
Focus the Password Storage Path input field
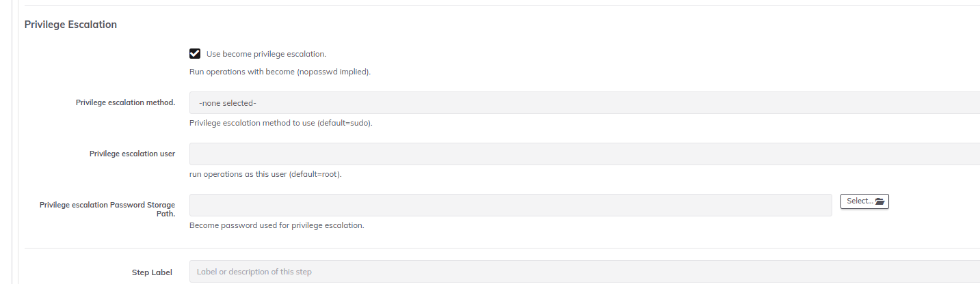point(511,205)
